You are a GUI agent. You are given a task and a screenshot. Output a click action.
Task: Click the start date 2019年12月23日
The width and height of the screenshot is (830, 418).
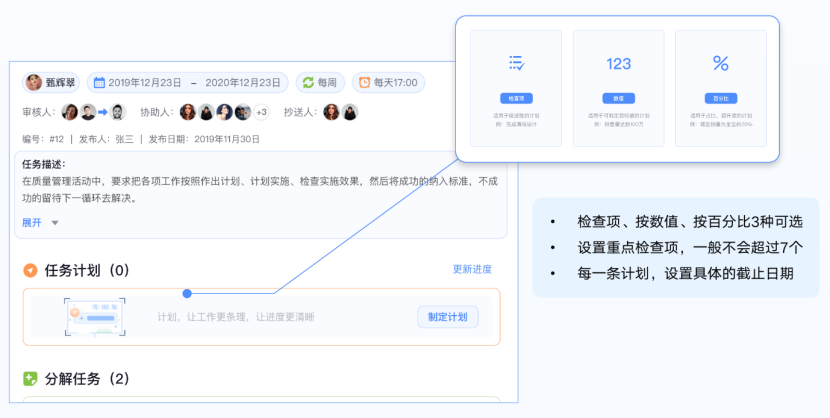click(145, 83)
